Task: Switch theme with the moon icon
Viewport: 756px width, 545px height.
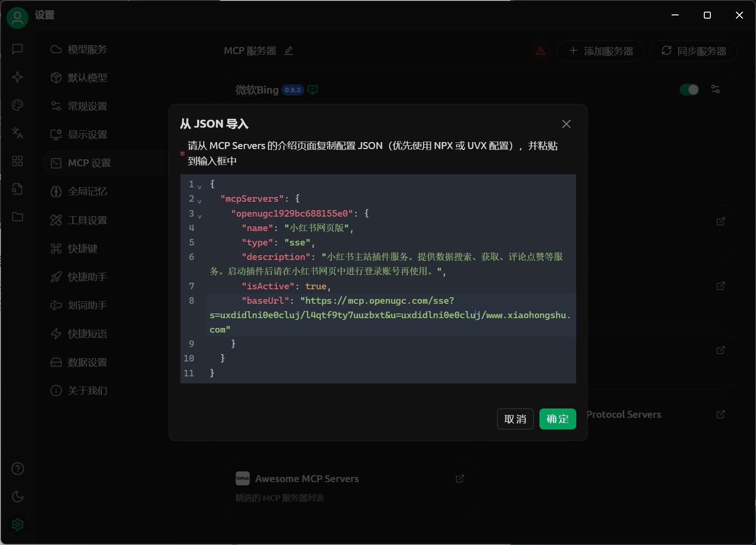Action: click(x=18, y=497)
